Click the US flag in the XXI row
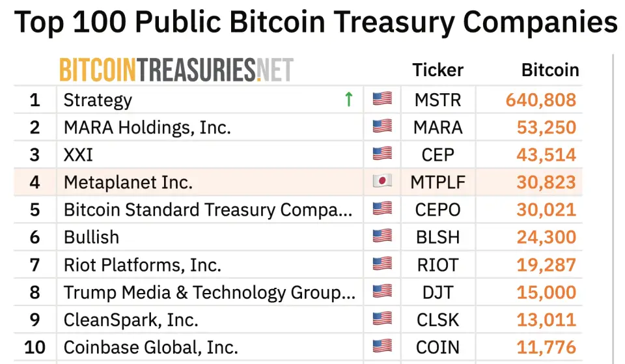The image size is (625, 364). click(382, 154)
